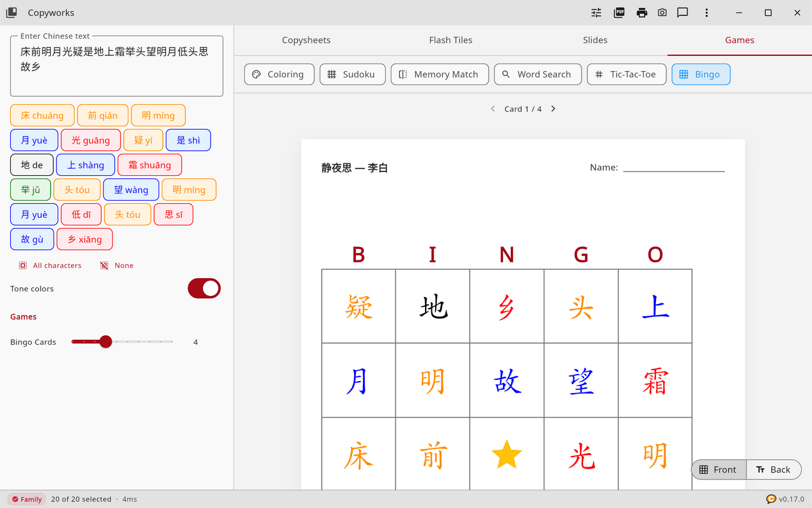Toggle the 乡 xiāng character chip
812x508 pixels.
(84, 239)
